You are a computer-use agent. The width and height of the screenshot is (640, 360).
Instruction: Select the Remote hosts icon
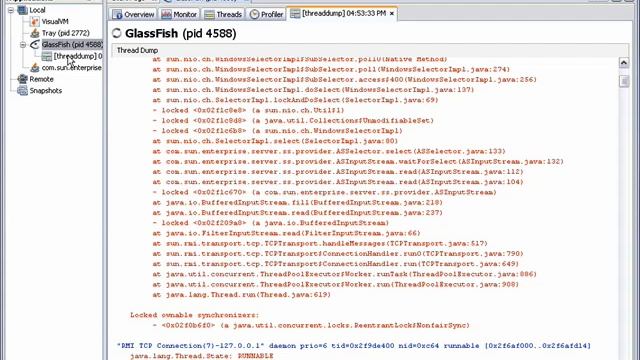[22, 79]
